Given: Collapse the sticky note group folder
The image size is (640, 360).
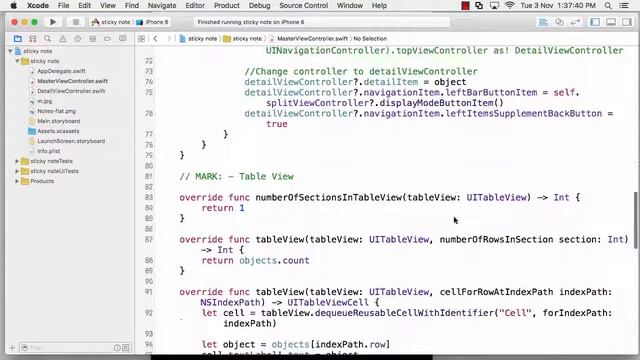Looking at the screenshot, I should click(x=17, y=61).
